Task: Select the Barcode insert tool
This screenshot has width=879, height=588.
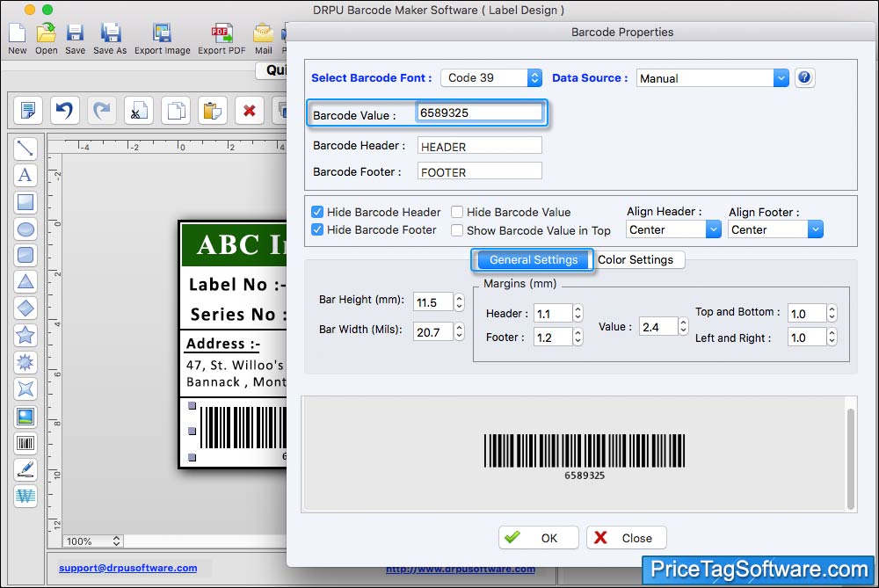Action: pos(25,443)
